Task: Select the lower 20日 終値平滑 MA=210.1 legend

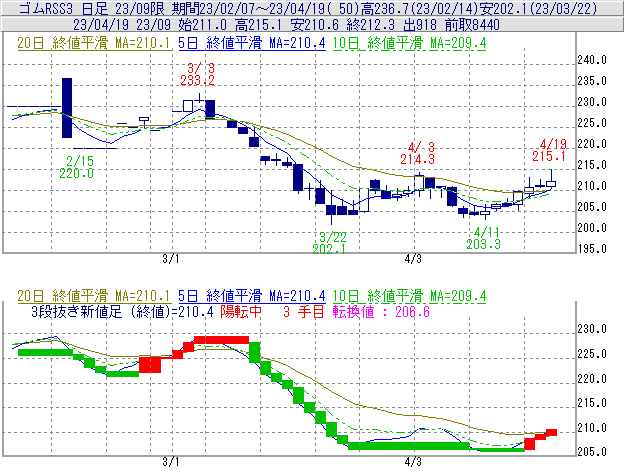Action: (x=94, y=296)
